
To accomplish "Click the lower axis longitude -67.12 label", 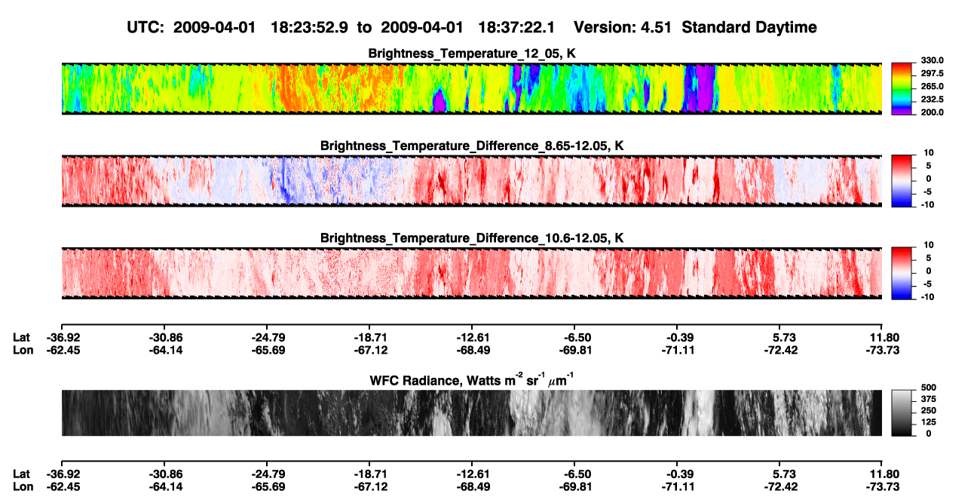I will (369, 486).
